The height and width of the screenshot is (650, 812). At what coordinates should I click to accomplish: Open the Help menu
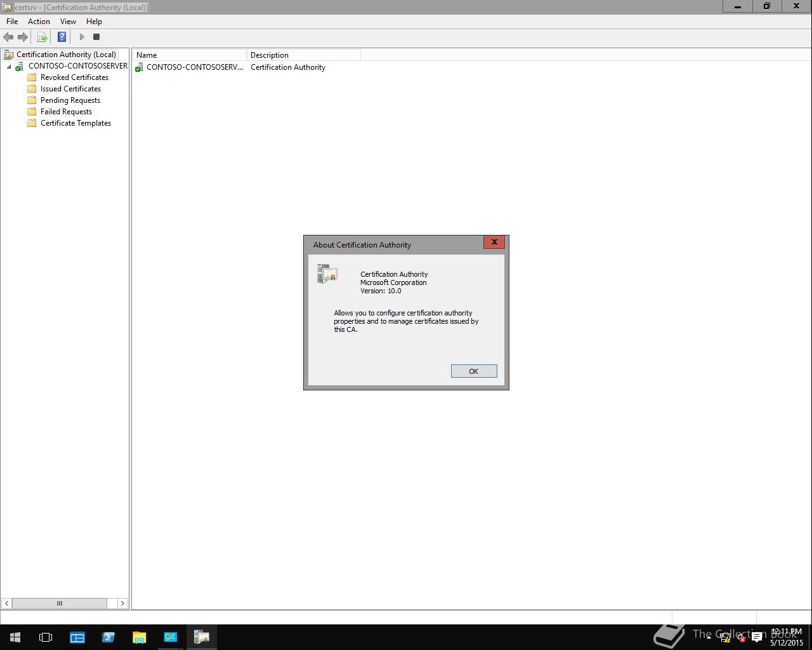[94, 22]
